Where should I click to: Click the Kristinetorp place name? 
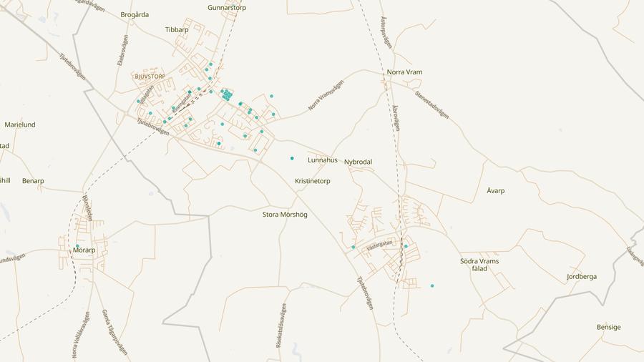[x=313, y=182]
